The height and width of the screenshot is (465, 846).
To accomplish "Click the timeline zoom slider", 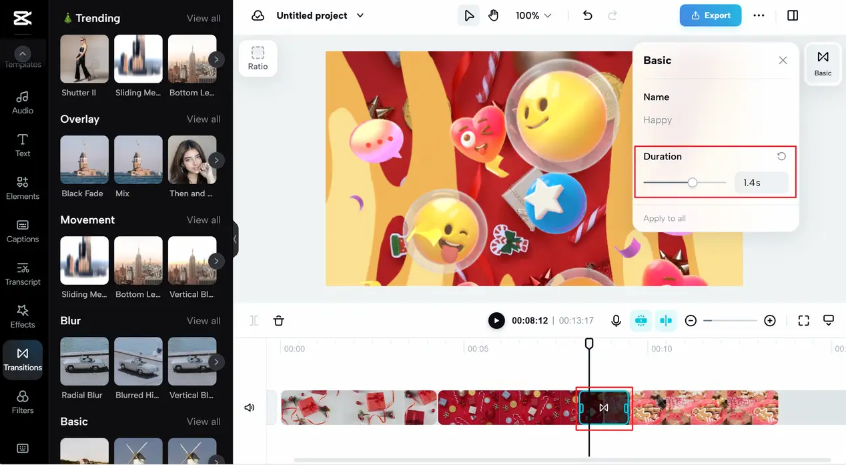I will pyautogui.click(x=730, y=321).
